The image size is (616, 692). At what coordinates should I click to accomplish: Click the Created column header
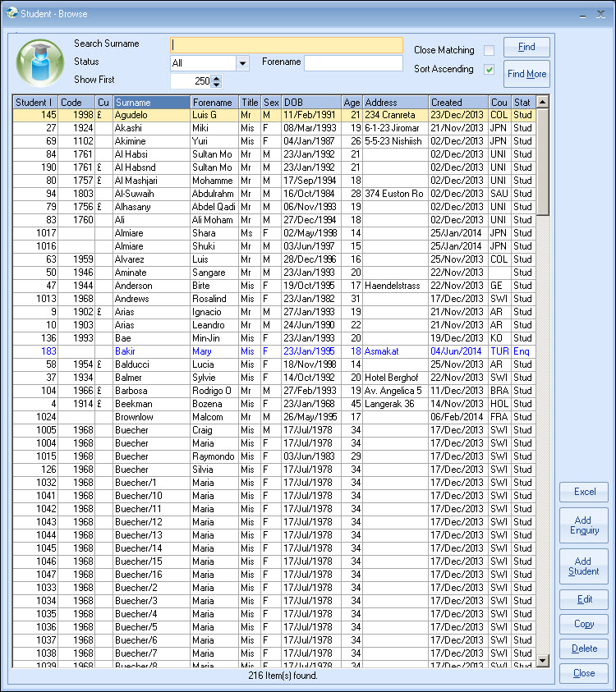point(457,103)
